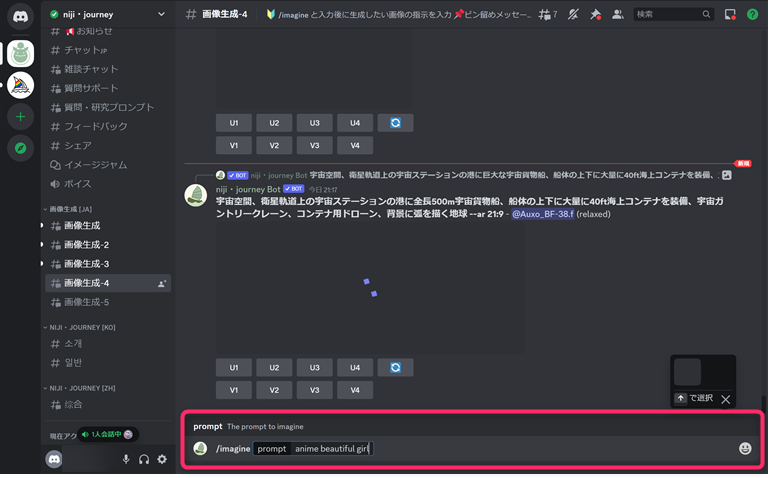This screenshot has height=478, width=768.
Task: Reroll lower image set refresh icon
Action: (395, 367)
